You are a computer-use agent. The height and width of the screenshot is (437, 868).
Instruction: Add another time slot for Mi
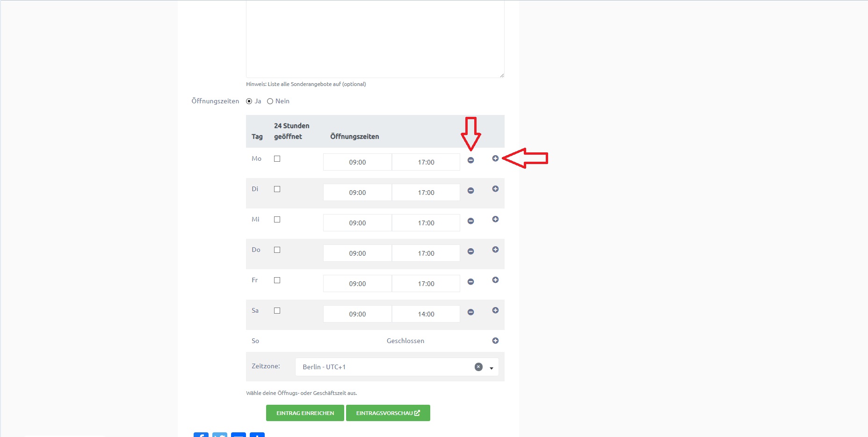495,219
